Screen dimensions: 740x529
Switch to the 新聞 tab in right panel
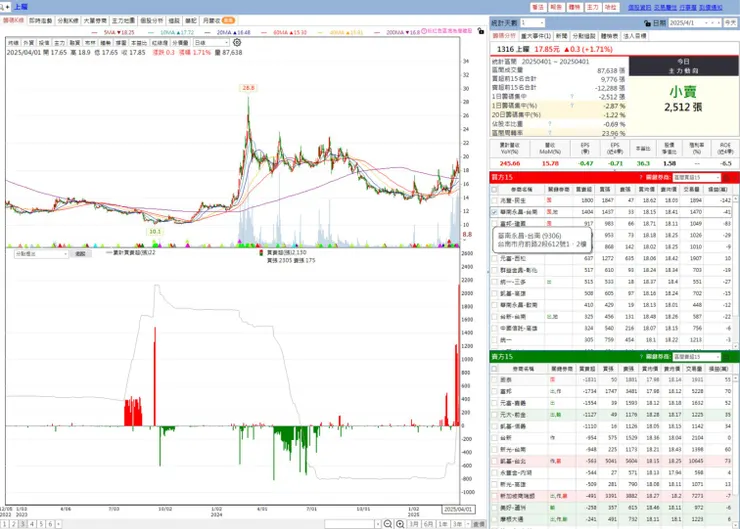pyautogui.click(x=561, y=36)
